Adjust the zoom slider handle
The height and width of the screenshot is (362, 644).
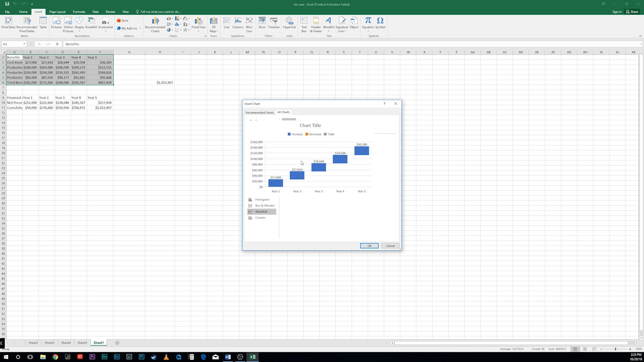[x=615, y=349]
